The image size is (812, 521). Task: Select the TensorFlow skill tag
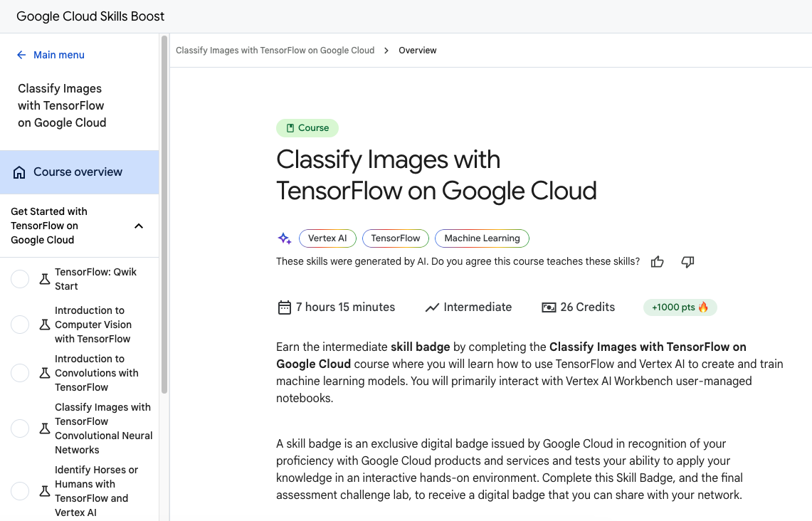[396, 238]
